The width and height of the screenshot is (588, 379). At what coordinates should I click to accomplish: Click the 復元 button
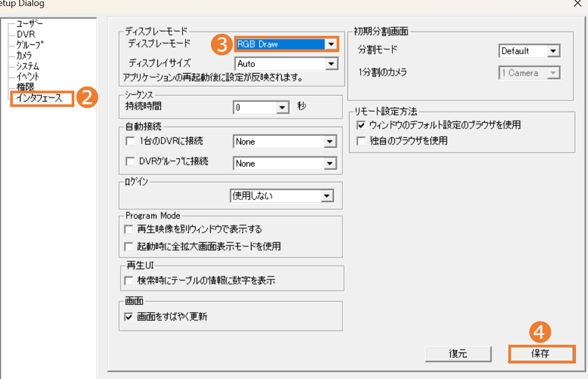458,354
